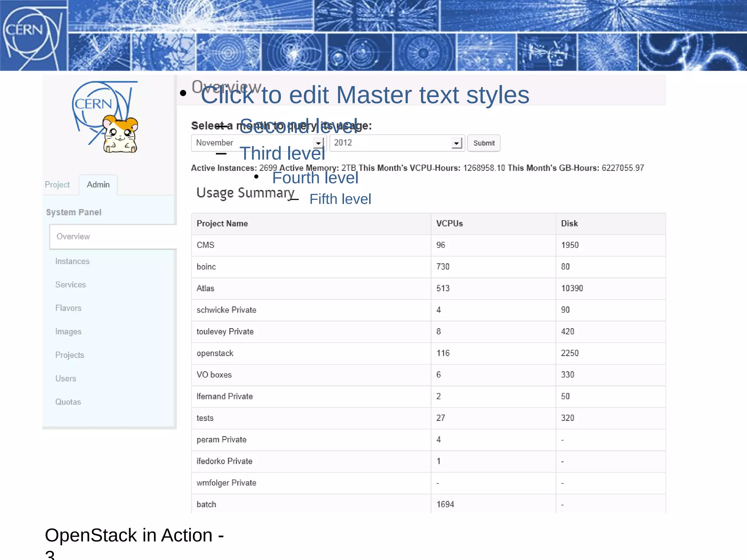Screen dimensions: 747x560
Task: Open Quotas in the System Panel
Action: pyautogui.click(x=68, y=402)
